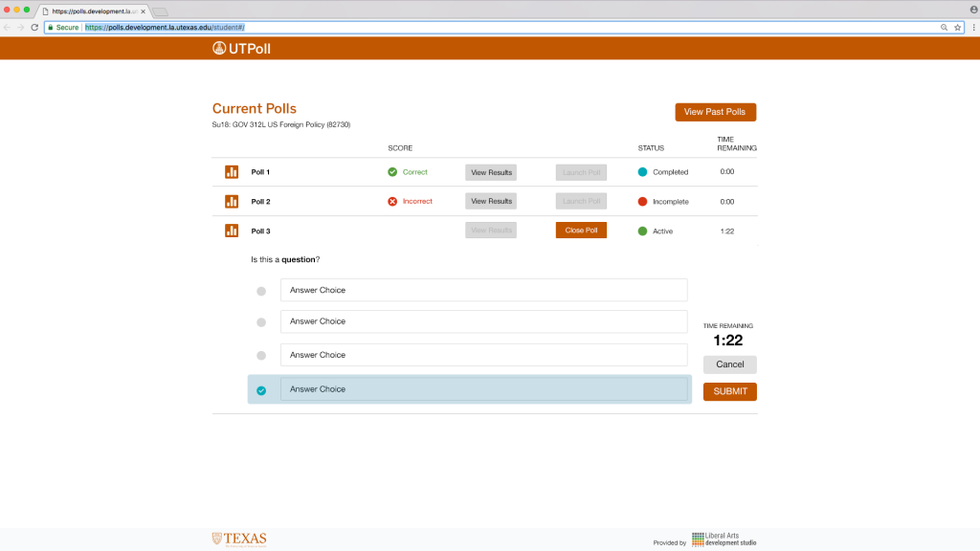The width and height of the screenshot is (980, 551).
Task: Bookmark page with the star icon
Action: pos(957,28)
